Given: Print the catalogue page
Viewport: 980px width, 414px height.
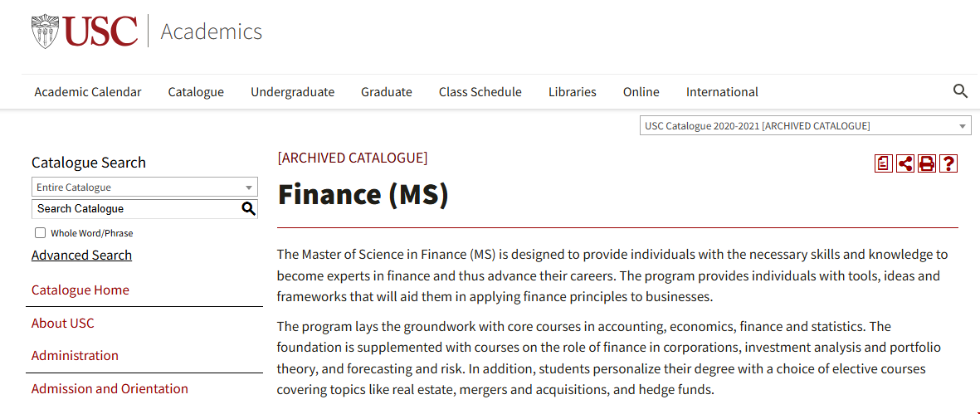Looking at the screenshot, I should pyautogui.click(x=927, y=163).
